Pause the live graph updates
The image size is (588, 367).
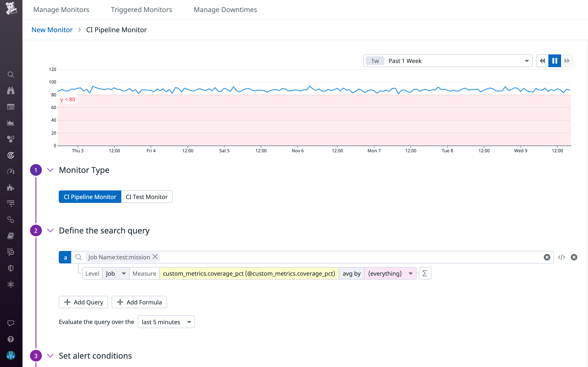click(x=555, y=61)
